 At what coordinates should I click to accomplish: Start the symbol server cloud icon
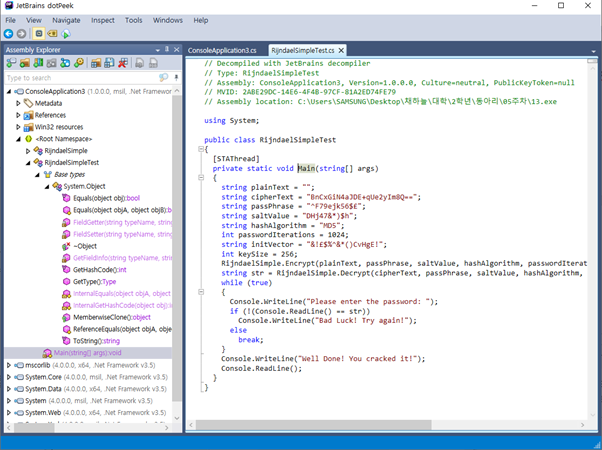66,34
